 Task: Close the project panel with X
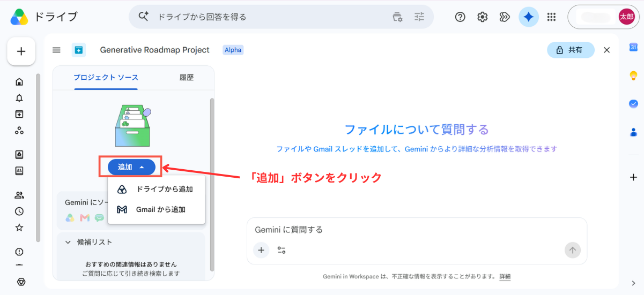point(607,50)
